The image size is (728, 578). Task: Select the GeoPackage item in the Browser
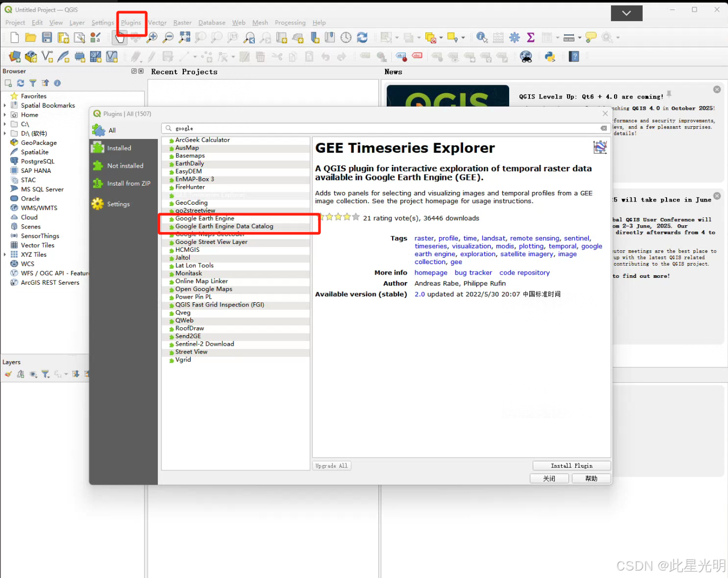[x=39, y=143]
